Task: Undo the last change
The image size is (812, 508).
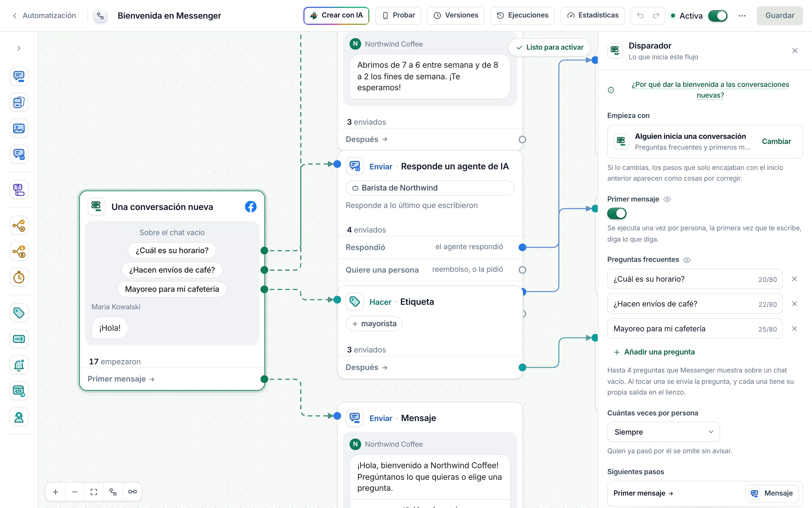Action: tap(640, 16)
